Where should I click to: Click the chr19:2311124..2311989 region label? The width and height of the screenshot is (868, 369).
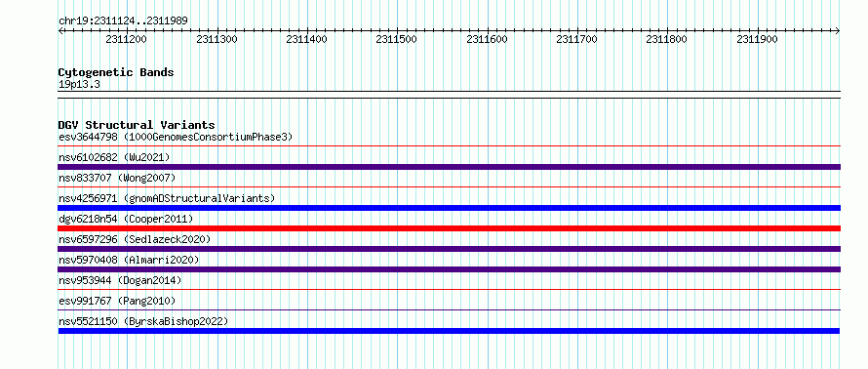pos(123,20)
